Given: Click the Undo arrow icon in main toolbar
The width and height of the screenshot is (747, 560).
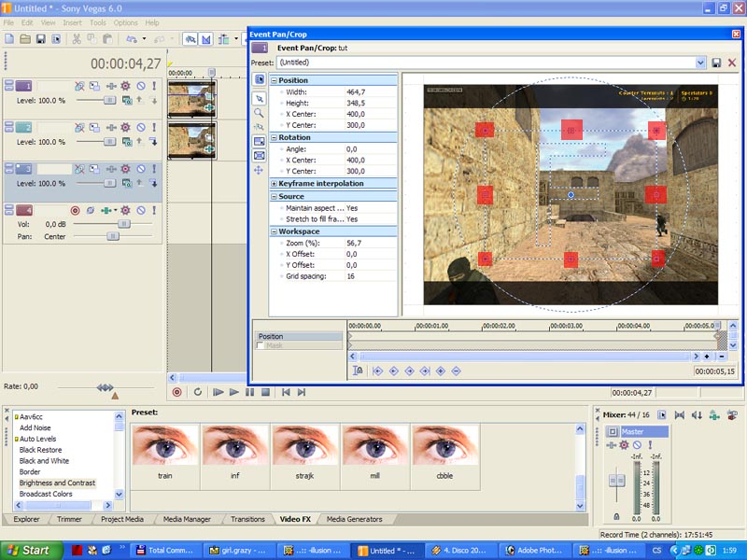Looking at the screenshot, I should pos(132,39).
